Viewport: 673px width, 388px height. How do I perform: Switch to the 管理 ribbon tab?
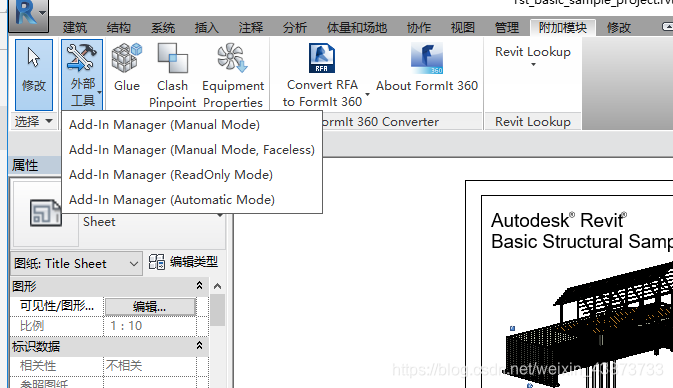(506, 28)
